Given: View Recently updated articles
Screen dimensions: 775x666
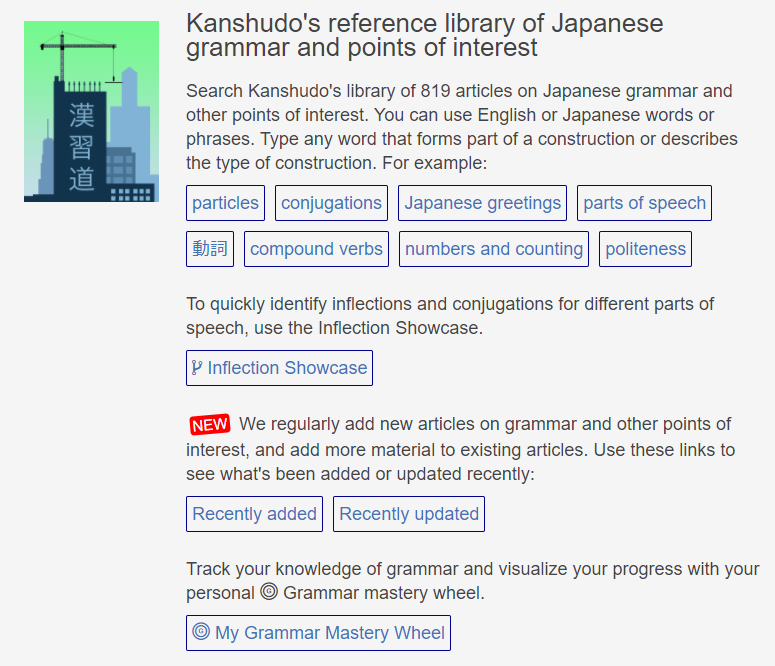Looking at the screenshot, I should point(409,514).
